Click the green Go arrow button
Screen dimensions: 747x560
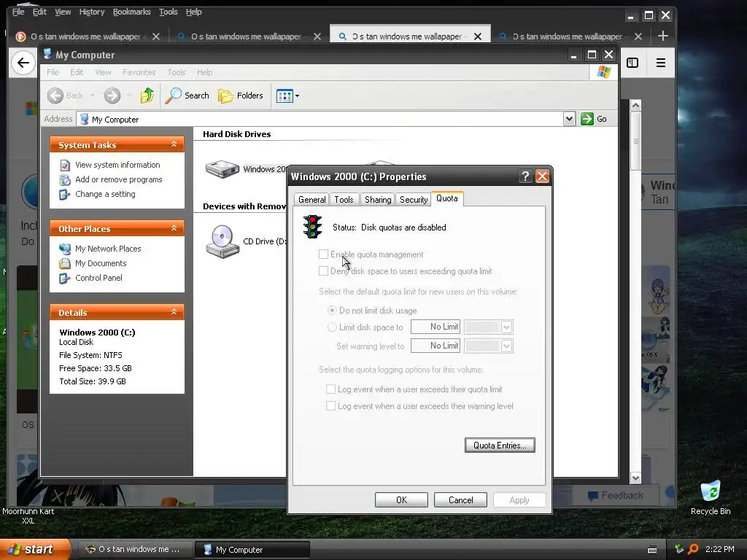pyautogui.click(x=587, y=119)
